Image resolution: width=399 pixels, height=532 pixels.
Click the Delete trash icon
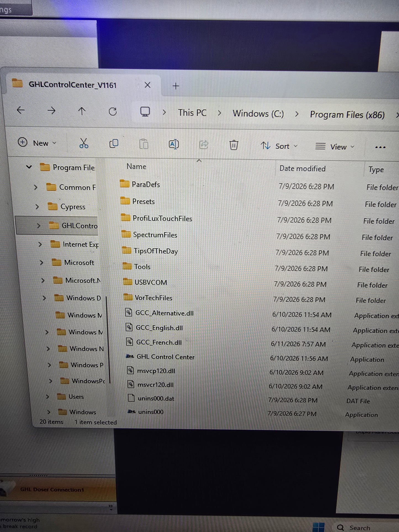tap(234, 145)
